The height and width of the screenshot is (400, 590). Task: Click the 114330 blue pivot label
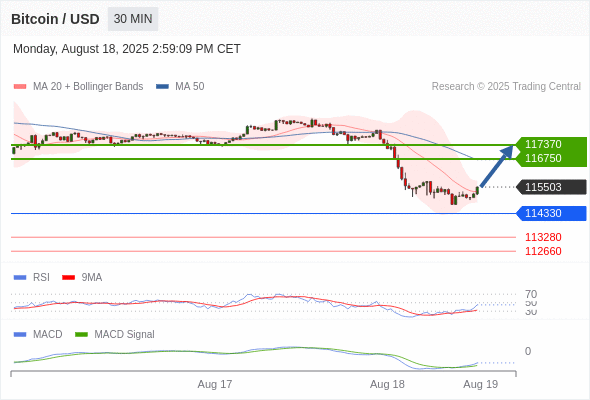point(551,213)
